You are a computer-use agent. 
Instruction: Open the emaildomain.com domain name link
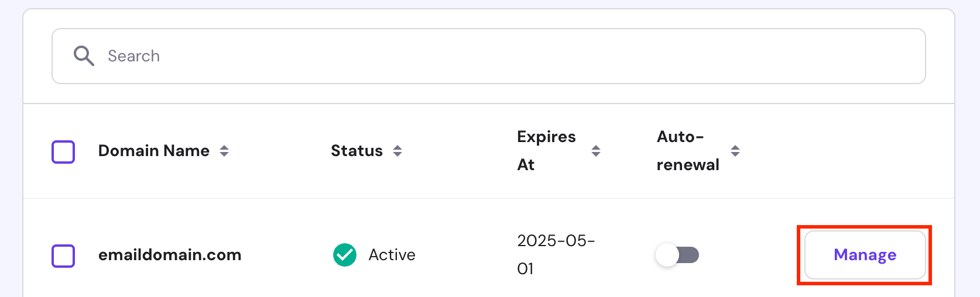pyautogui.click(x=170, y=255)
